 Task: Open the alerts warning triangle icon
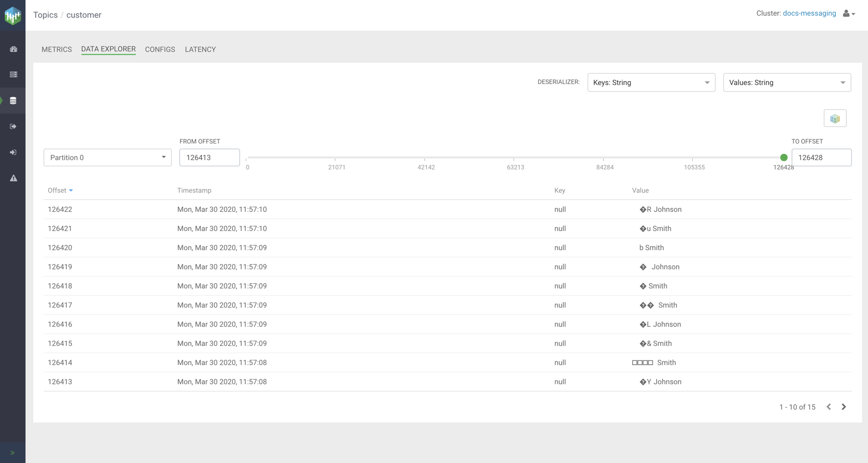pyautogui.click(x=13, y=178)
